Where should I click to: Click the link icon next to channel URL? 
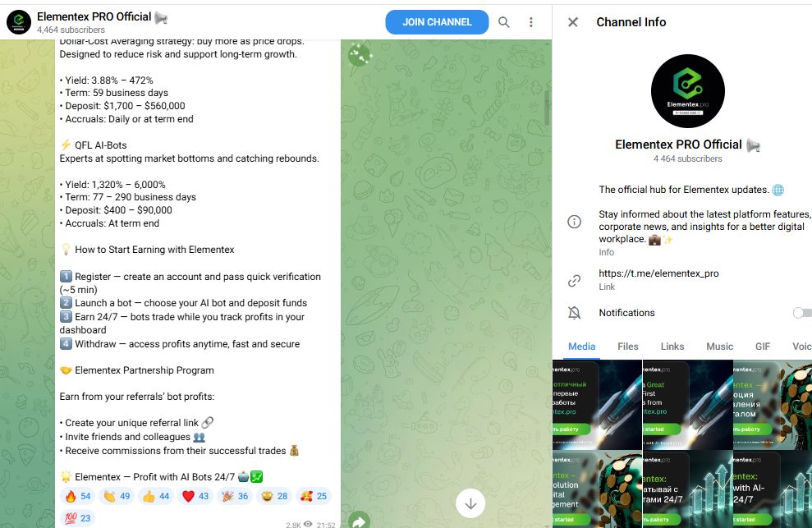click(574, 281)
